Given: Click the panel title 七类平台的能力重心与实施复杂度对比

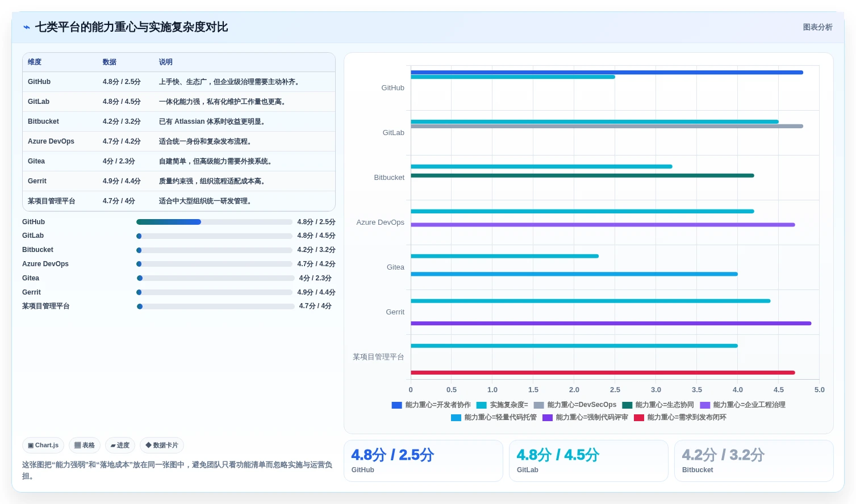Looking at the screenshot, I should 132,27.
